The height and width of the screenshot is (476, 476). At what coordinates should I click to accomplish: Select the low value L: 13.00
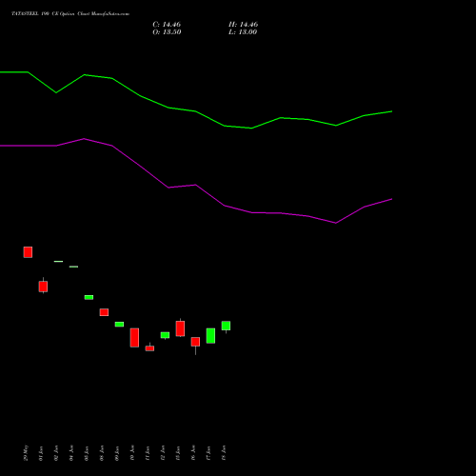click(243, 32)
